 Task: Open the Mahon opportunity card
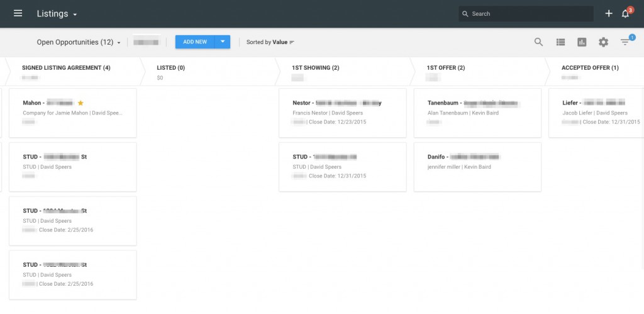coord(73,113)
